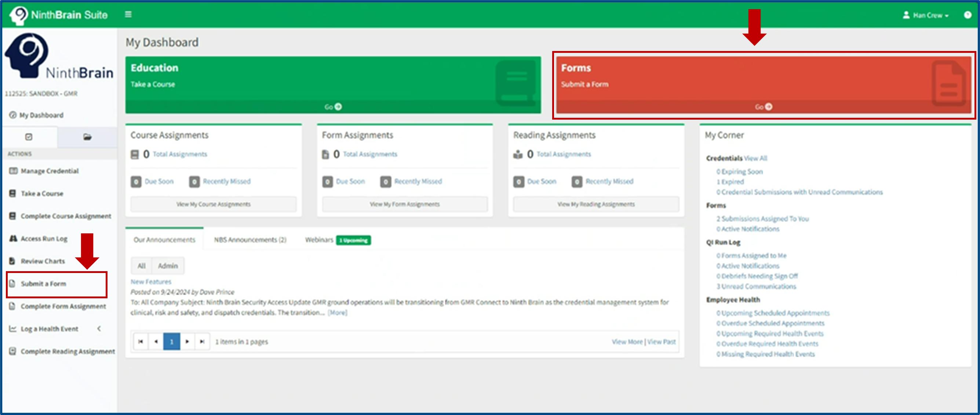Click View My Reading Assignments button
This screenshot has height=415, width=980.
[x=596, y=204]
